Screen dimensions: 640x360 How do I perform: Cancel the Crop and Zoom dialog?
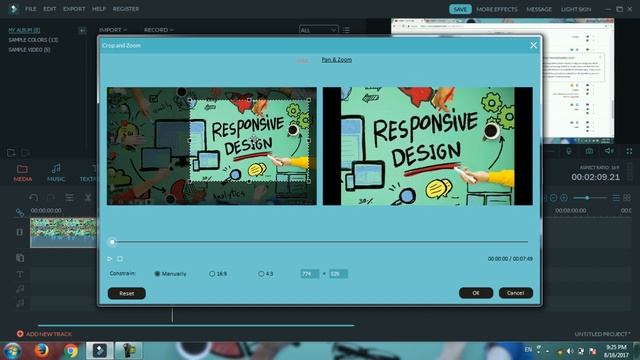[516, 293]
